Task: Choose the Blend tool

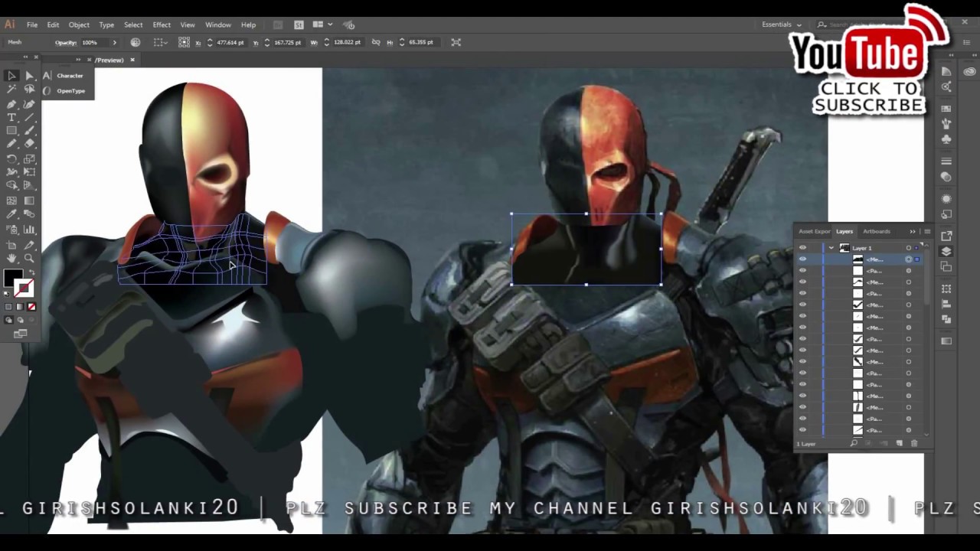Action: pyautogui.click(x=29, y=215)
